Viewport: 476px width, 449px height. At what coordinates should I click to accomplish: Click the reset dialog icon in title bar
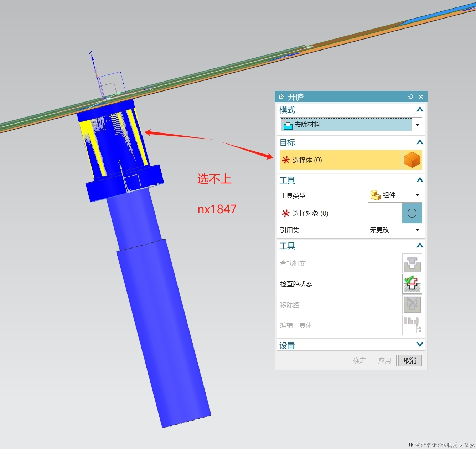click(411, 97)
